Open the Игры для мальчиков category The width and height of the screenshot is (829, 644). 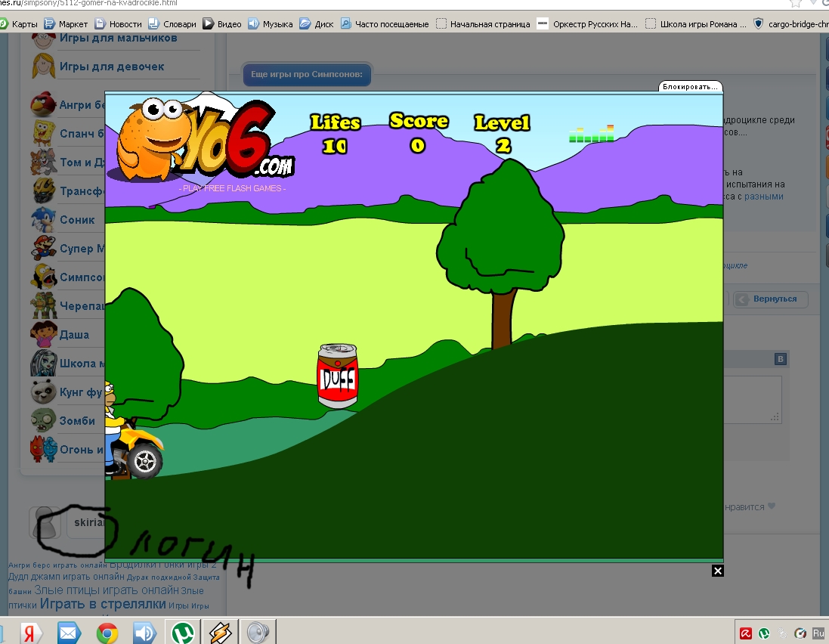118,38
